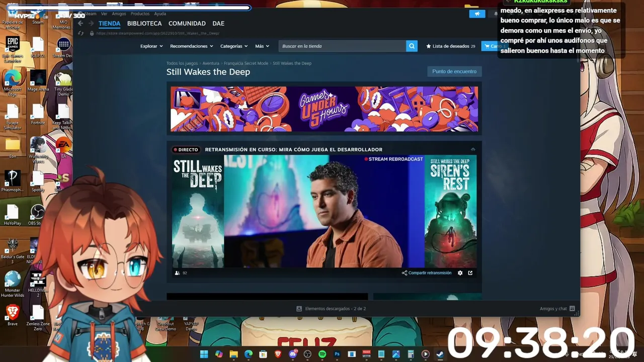Click the store page URL address

click(157, 33)
